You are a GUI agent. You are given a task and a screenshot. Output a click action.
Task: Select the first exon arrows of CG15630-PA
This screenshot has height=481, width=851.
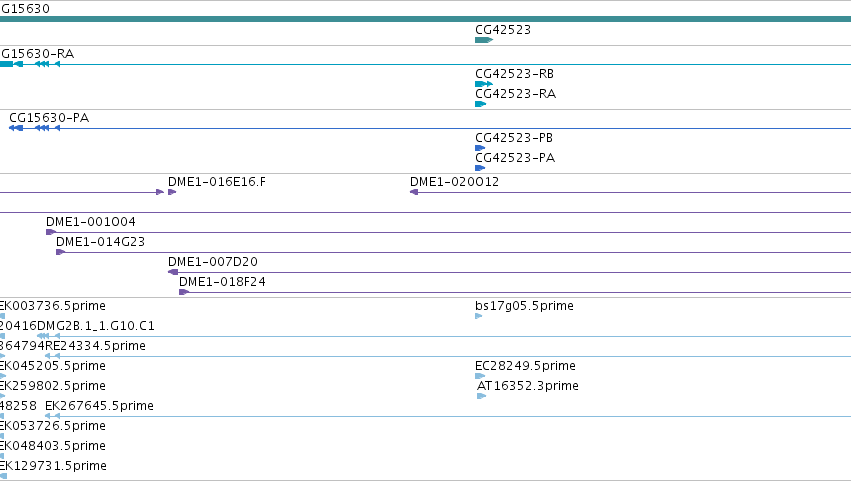coord(16,129)
